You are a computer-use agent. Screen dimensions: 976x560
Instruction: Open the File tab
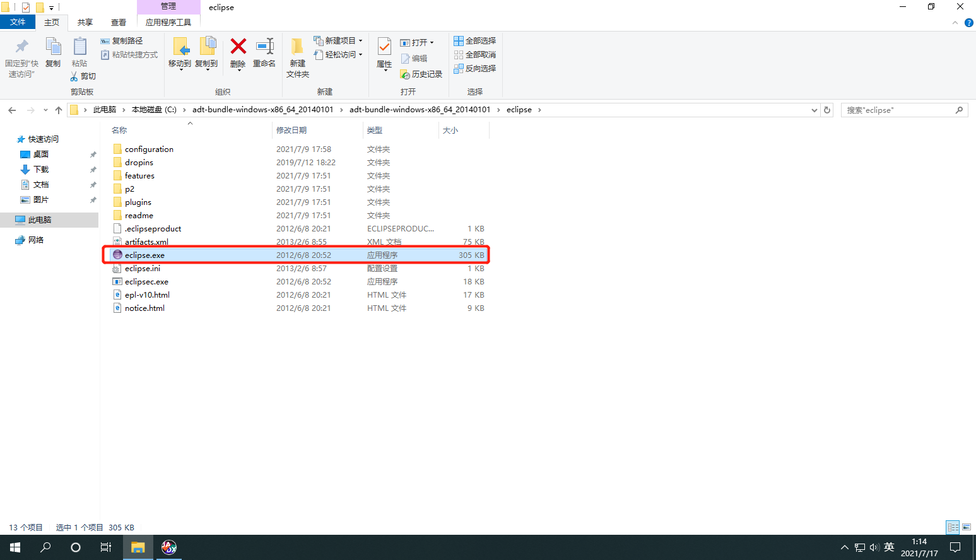(18, 22)
